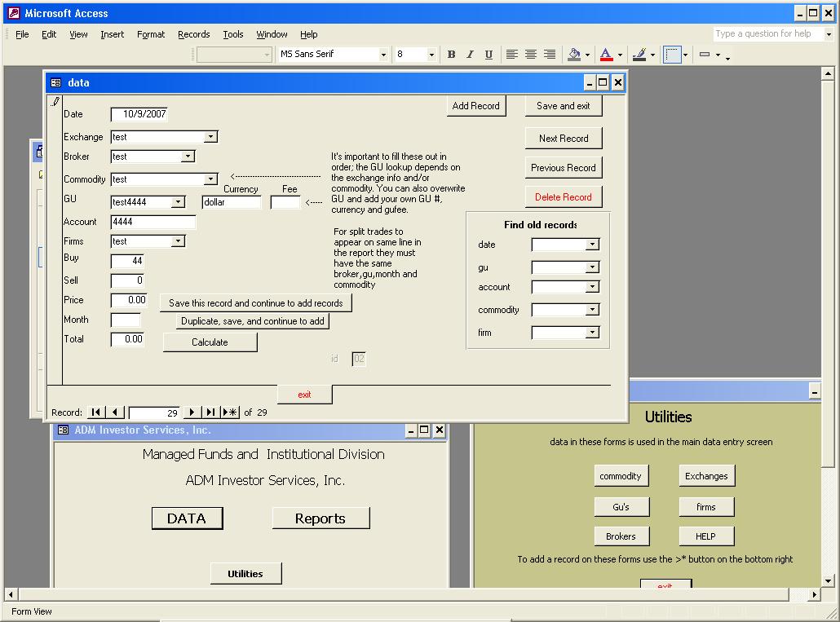840x622 pixels.
Task: Open the Fill/Back Color dropdown arrow
Action: pos(588,55)
